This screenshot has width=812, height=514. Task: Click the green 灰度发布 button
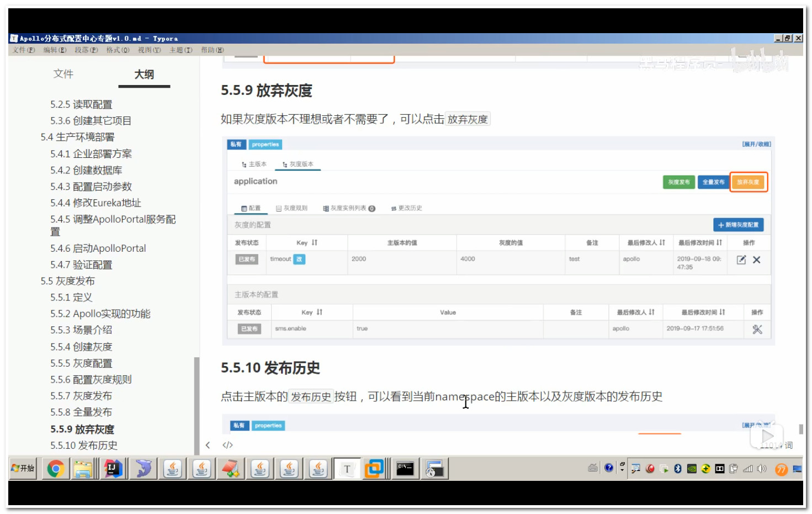678,182
